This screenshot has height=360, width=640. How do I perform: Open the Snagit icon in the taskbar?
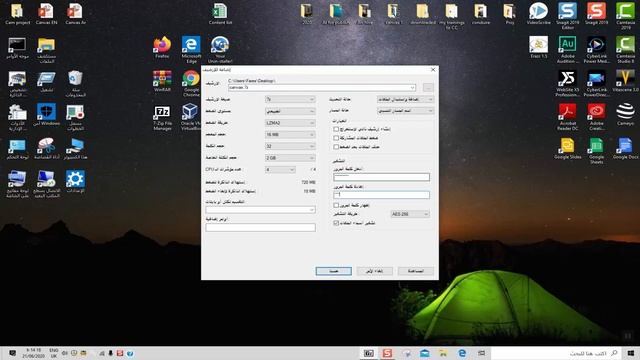click(x=387, y=353)
